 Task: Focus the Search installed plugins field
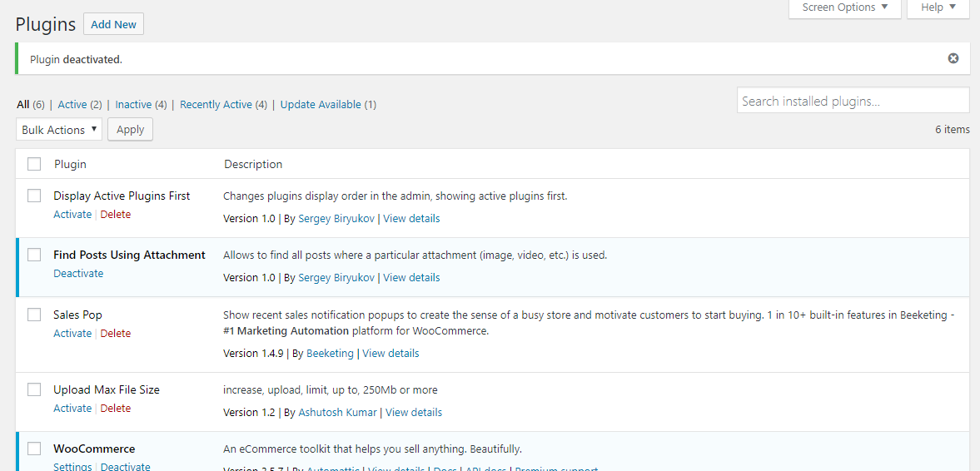tap(853, 101)
